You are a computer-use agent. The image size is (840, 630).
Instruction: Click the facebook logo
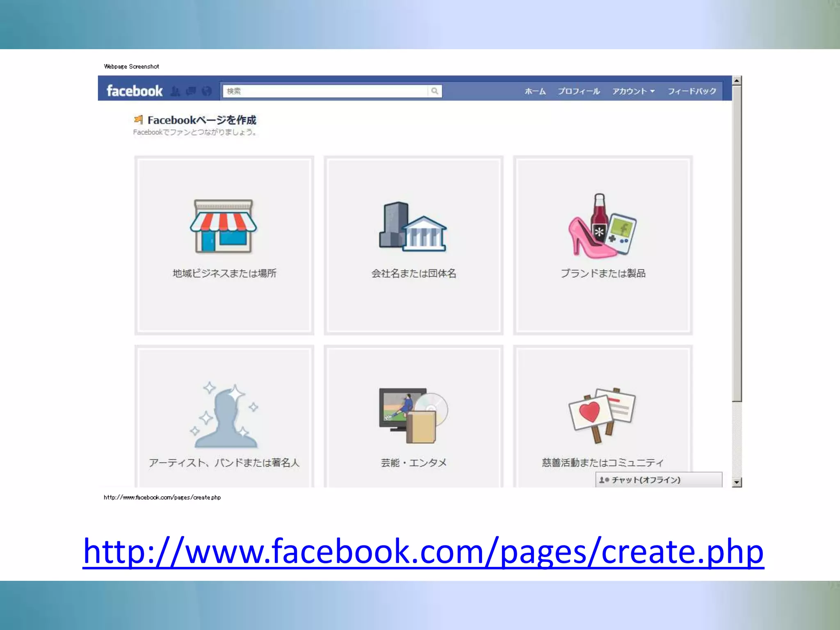tap(135, 91)
